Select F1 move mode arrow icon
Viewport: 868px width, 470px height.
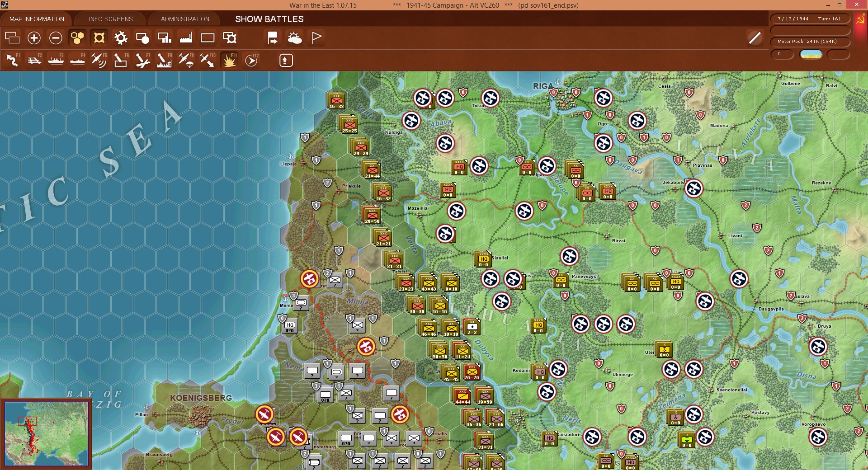click(x=12, y=60)
